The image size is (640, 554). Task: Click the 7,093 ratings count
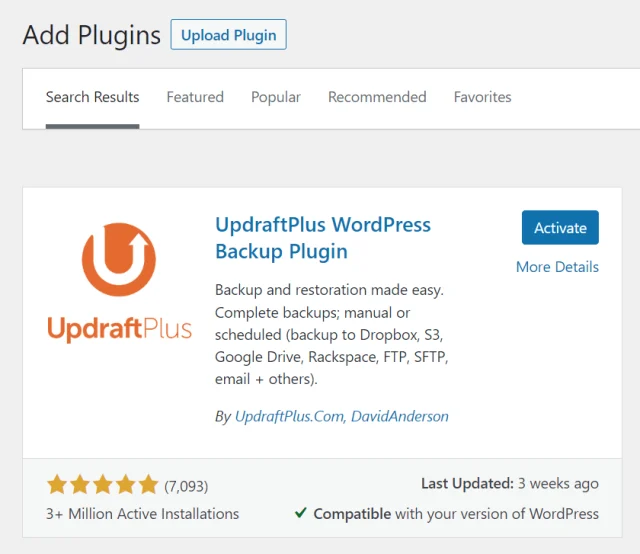pyautogui.click(x=186, y=487)
